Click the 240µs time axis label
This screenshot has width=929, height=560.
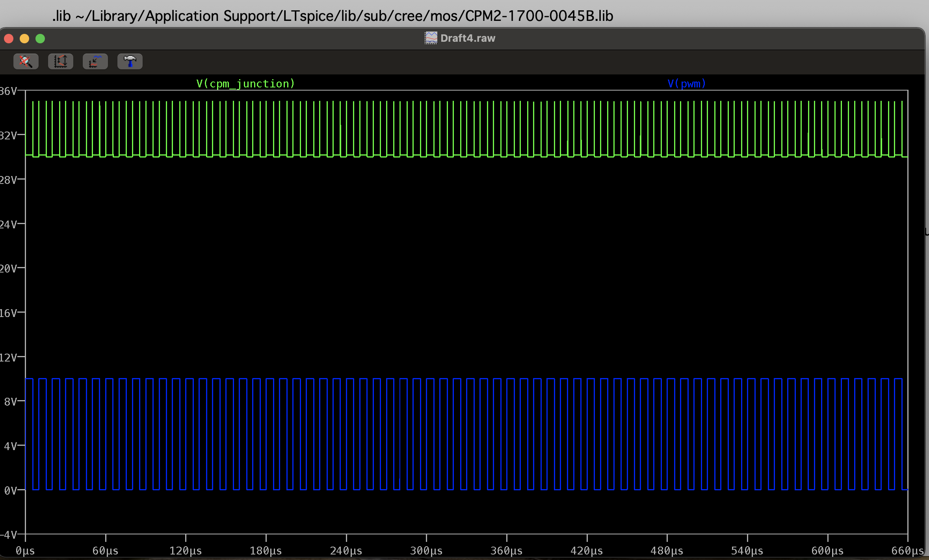point(346,551)
